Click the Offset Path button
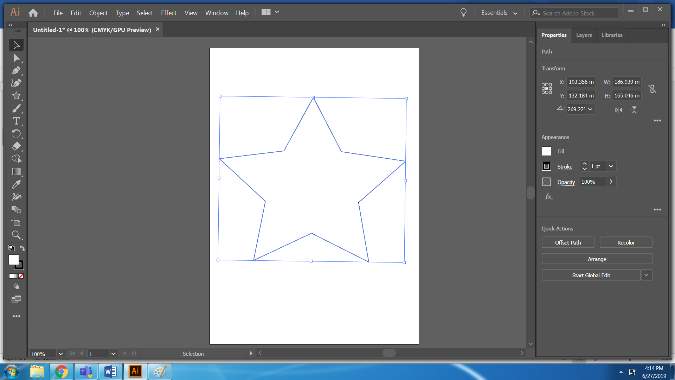The image size is (675, 380). (x=568, y=243)
